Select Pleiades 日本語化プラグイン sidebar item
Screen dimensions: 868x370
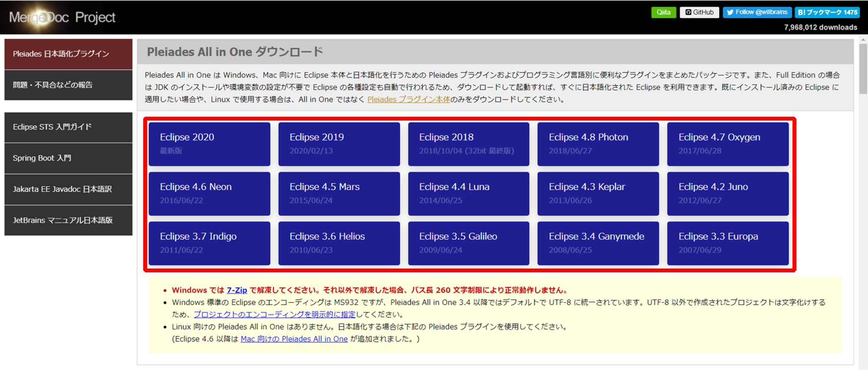(69, 54)
